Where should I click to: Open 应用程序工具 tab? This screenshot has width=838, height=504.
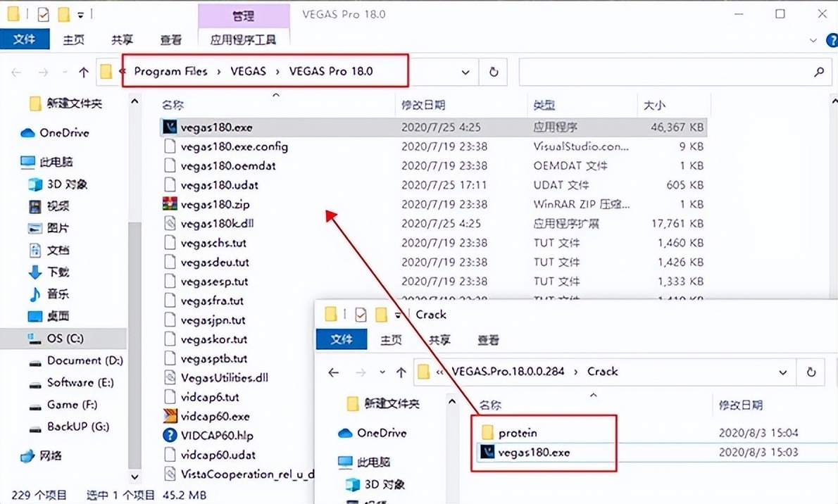point(243,39)
